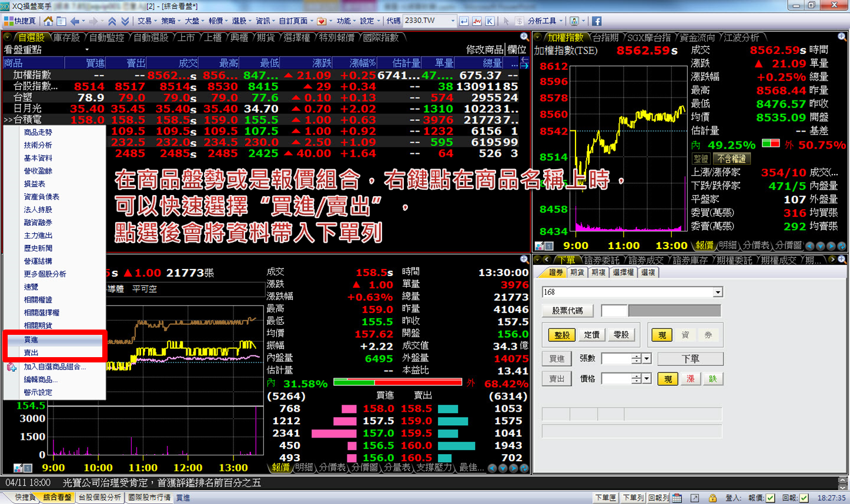Click the Facebook icon in the toolbar

click(x=596, y=21)
